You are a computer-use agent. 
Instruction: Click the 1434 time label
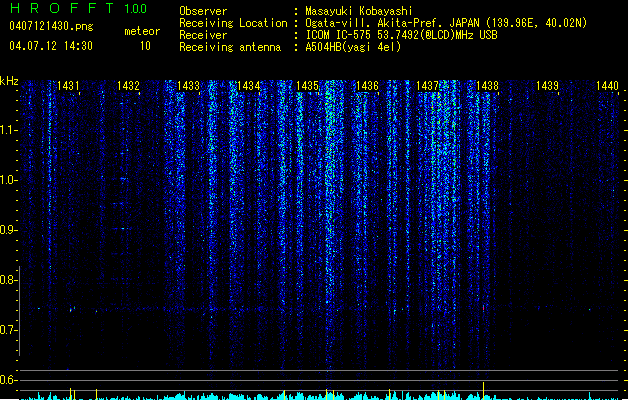[248, 86]
